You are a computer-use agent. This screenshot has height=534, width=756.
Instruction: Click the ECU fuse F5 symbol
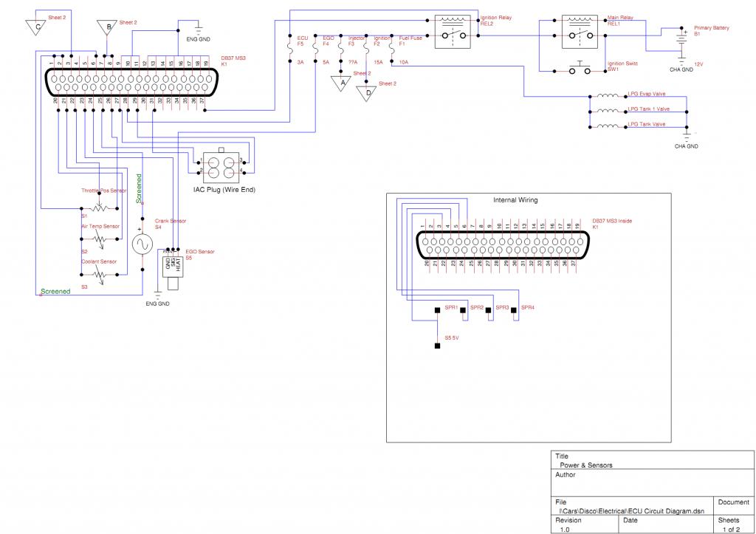[290, 52]
